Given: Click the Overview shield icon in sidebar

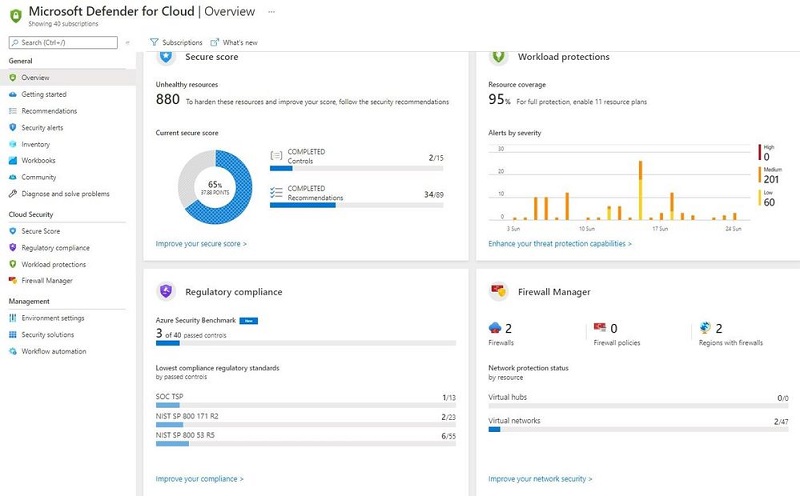Looking at the screenshot, I should [x=13, y=78].
